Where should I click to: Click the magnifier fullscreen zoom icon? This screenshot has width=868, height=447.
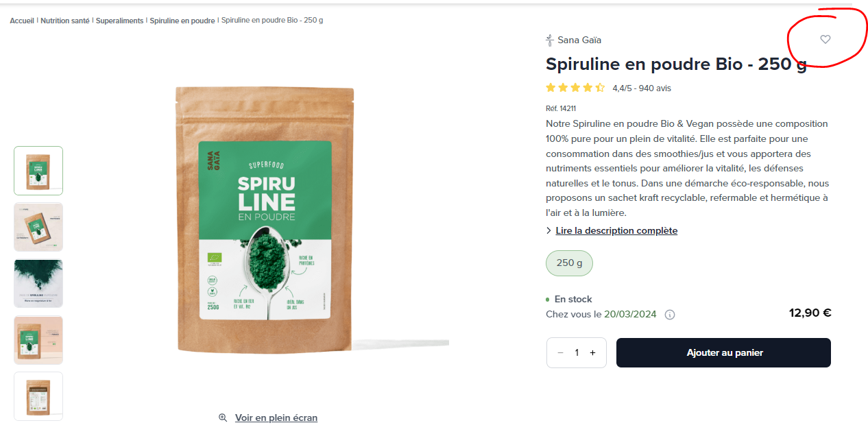pos(223,418)
